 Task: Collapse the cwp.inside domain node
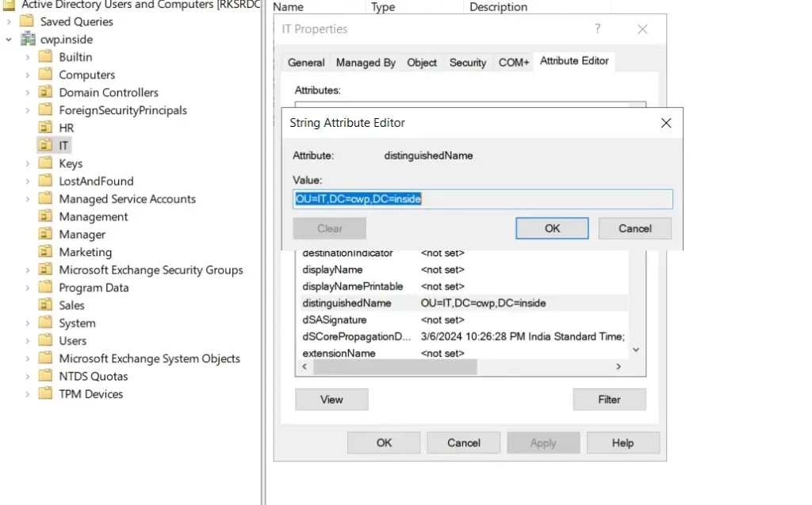[x=9, y=39]
